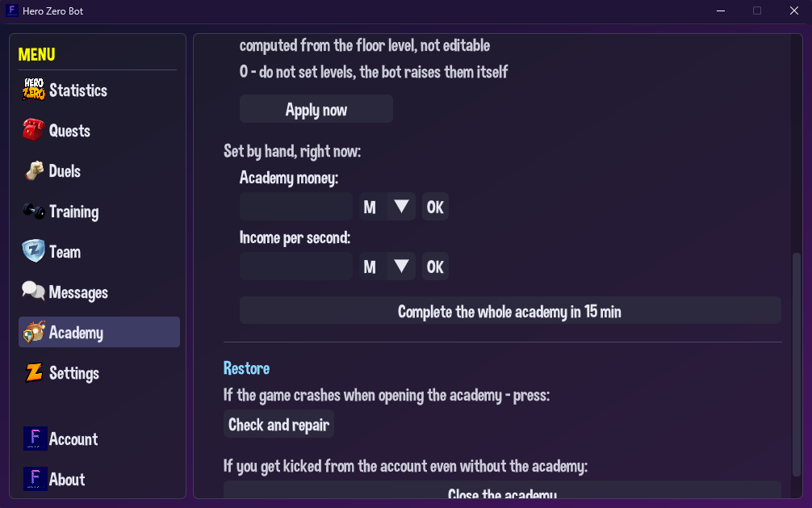Screen dimensions: 812x508
Task: Select the dumbbell Training icon
Action: [34, 211]
